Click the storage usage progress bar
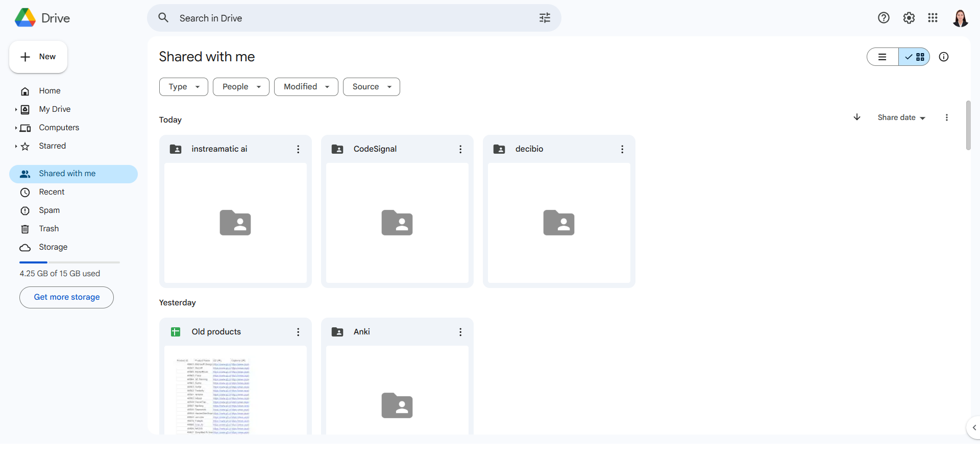Viewport: 980px width, 457px height. point(69,262)
